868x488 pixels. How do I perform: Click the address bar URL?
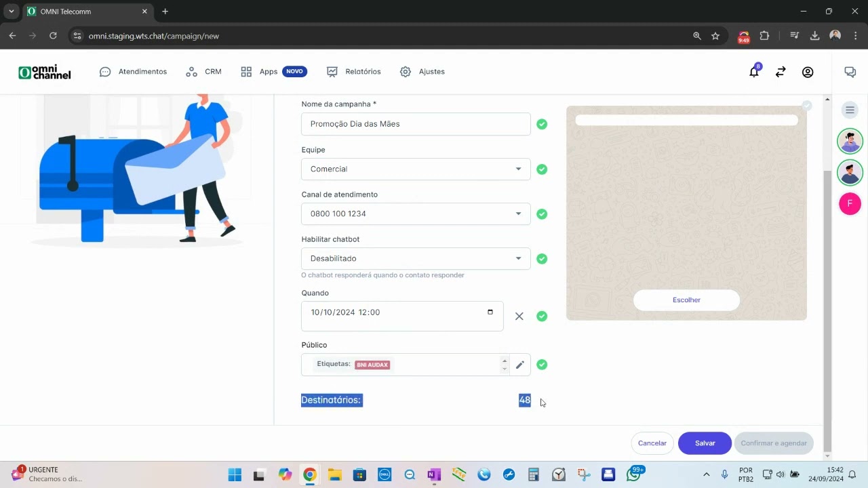click(154, 36)
